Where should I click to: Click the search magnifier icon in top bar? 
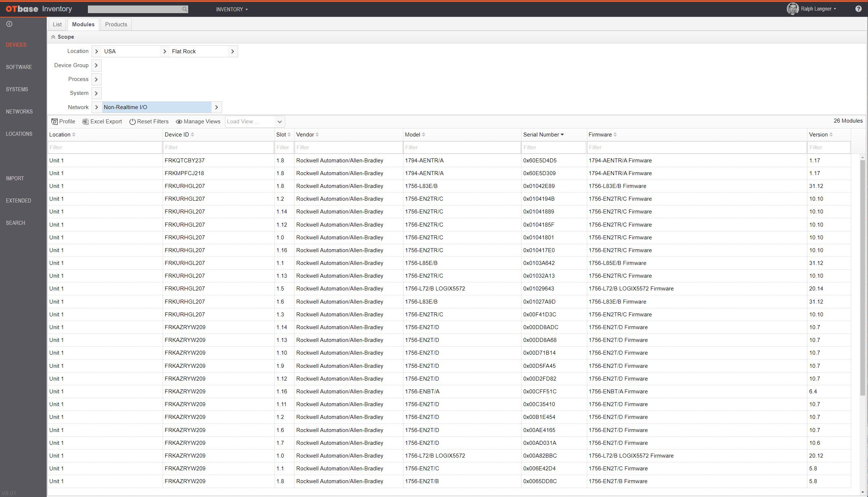pos(185,9)
